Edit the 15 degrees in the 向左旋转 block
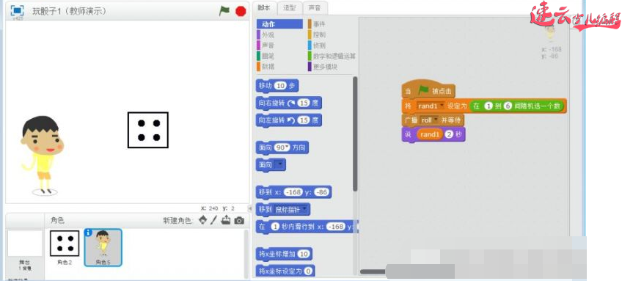 pyautogui.click(x=304, y=120)
